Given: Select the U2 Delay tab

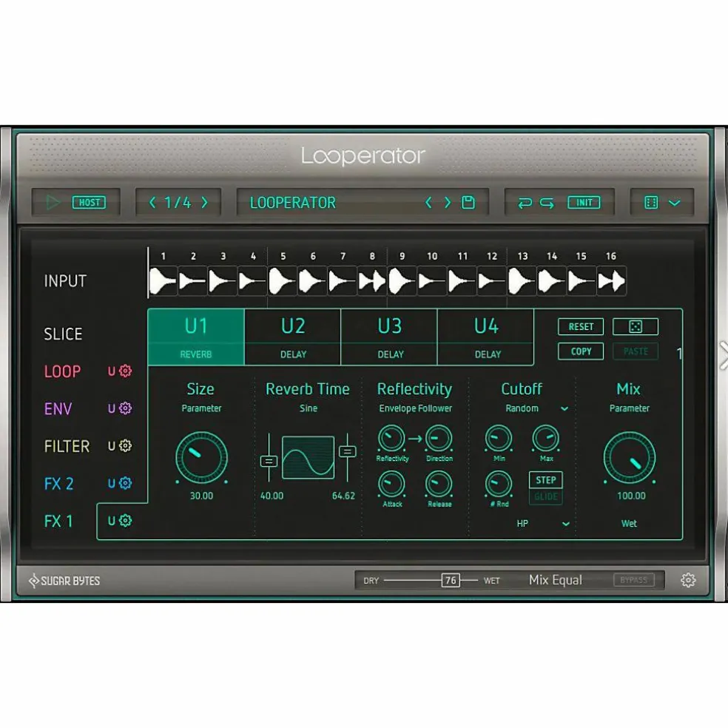Looking at the screenshot, I should [x=293, y=337].
